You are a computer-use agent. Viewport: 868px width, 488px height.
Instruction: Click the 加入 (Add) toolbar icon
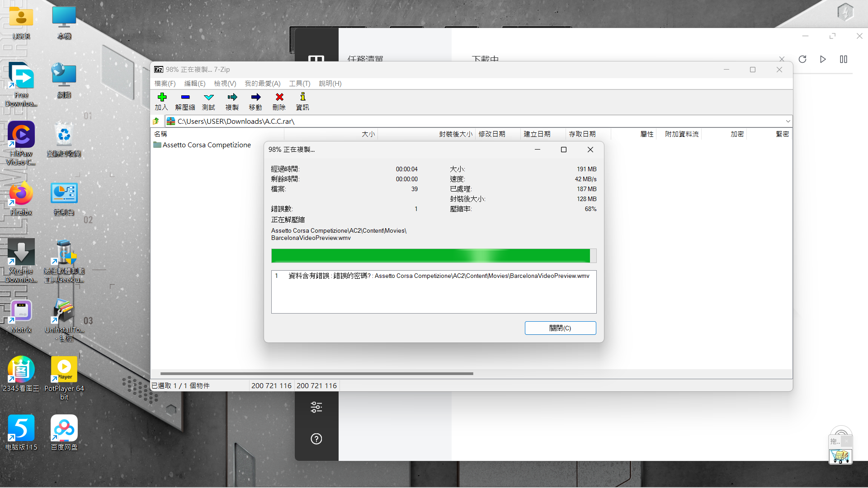click(162, 97)
